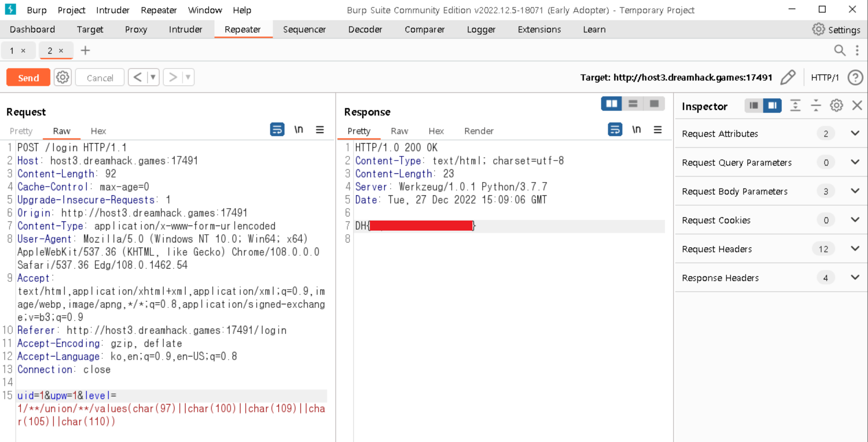Screen dimensions: 868x442
Task: Open the Target tab
Action: pyautogui.click(x=90, y=29)
